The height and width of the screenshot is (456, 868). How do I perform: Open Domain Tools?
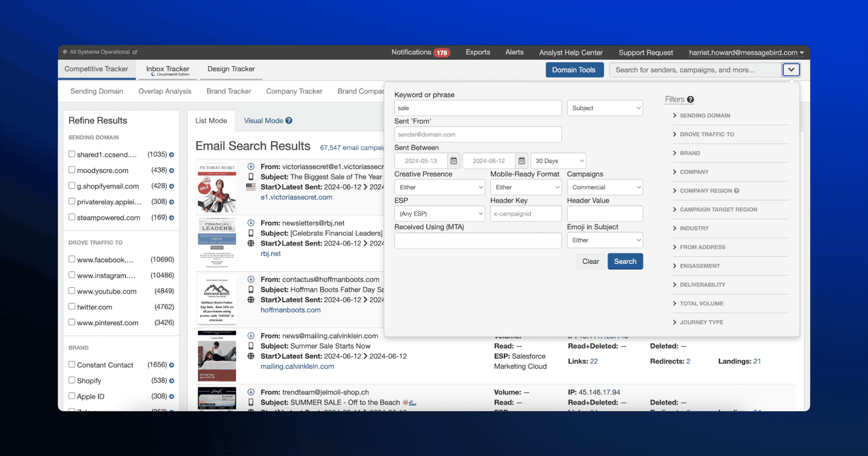pyautogui.click(x=574, y=69)
